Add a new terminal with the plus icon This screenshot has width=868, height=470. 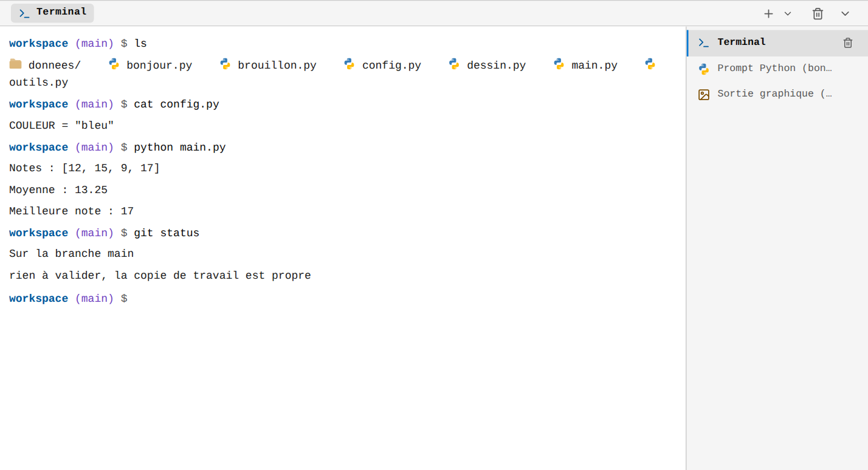[768, 13]
